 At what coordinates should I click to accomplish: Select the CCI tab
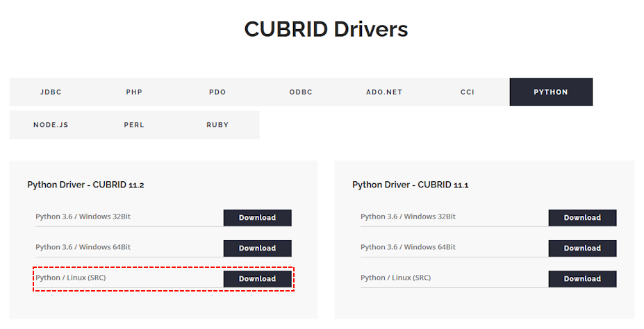pos(468,92)
